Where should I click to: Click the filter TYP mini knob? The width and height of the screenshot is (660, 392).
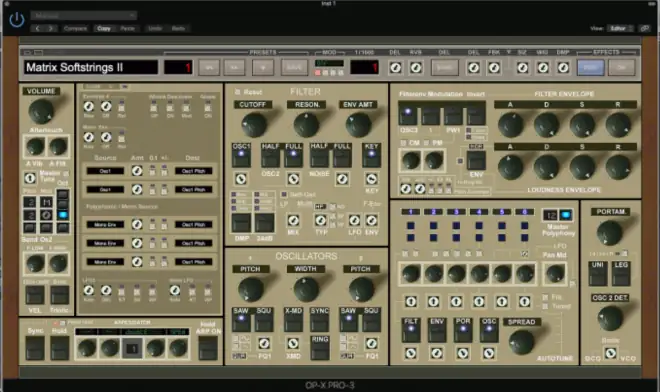pos(321,220)
